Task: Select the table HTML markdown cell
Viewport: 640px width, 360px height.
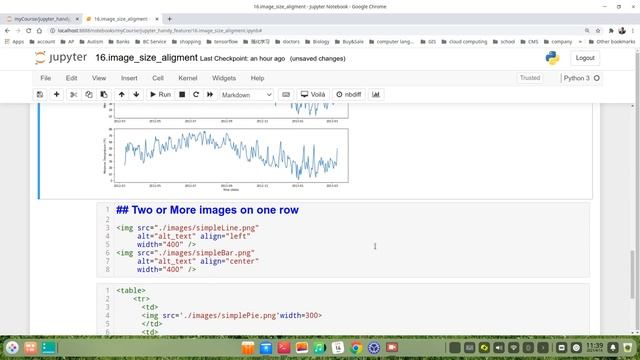Action: click(x=343, y=309)
